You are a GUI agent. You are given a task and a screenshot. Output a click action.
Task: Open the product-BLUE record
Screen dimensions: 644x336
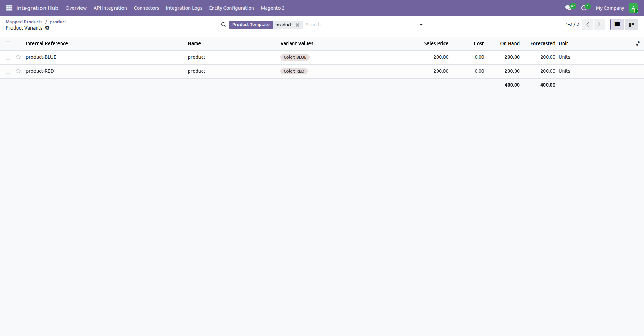(x=41, y=57)
